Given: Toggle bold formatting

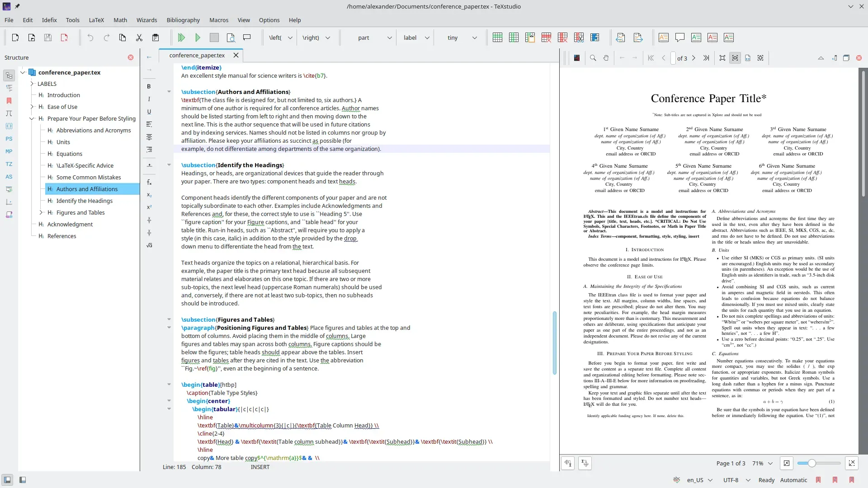Looking at the screenshot, I should tap(149, 86).
